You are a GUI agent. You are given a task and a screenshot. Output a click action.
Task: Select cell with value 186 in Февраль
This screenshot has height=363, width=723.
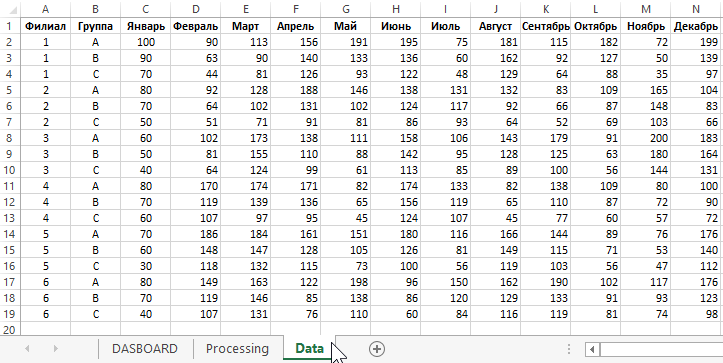pos(196,234)
